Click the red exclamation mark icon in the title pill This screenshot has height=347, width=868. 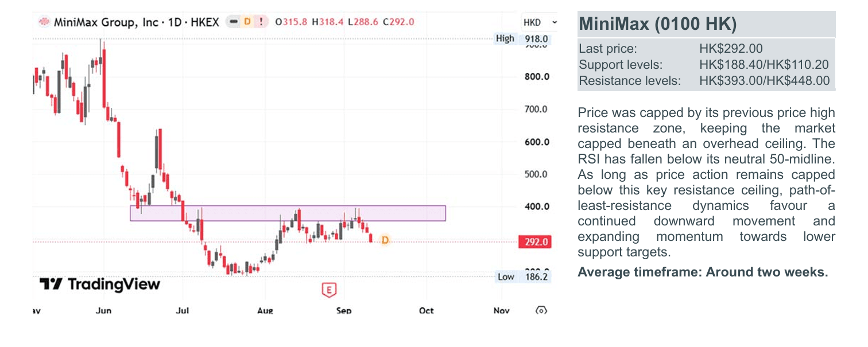261,22
